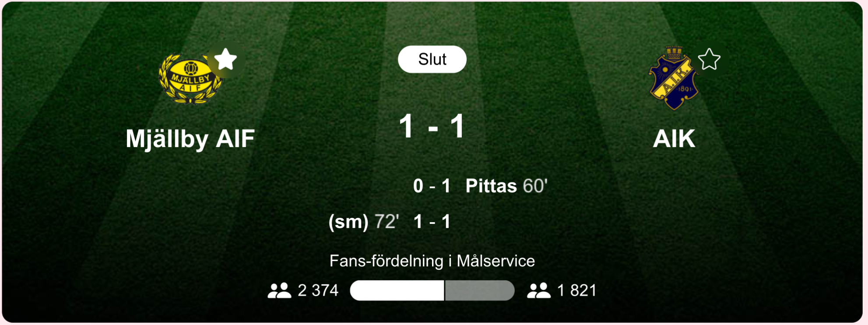Click the 60' goal minute
The width and height of the screenshot is (868, 325).
point(535,186)
